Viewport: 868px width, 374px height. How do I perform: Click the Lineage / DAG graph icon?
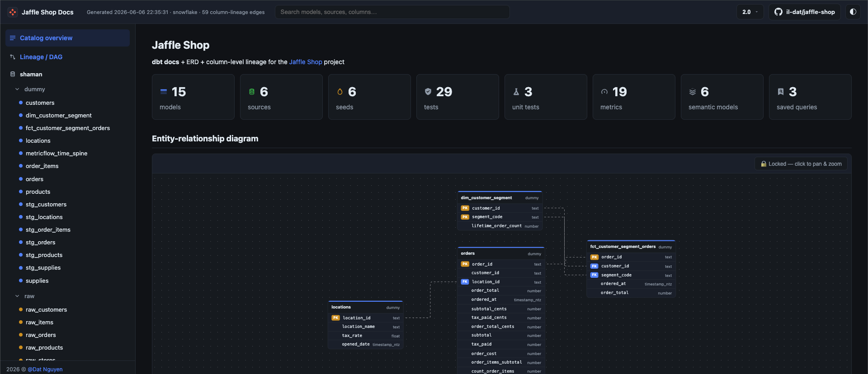click(x=13, y=57)
